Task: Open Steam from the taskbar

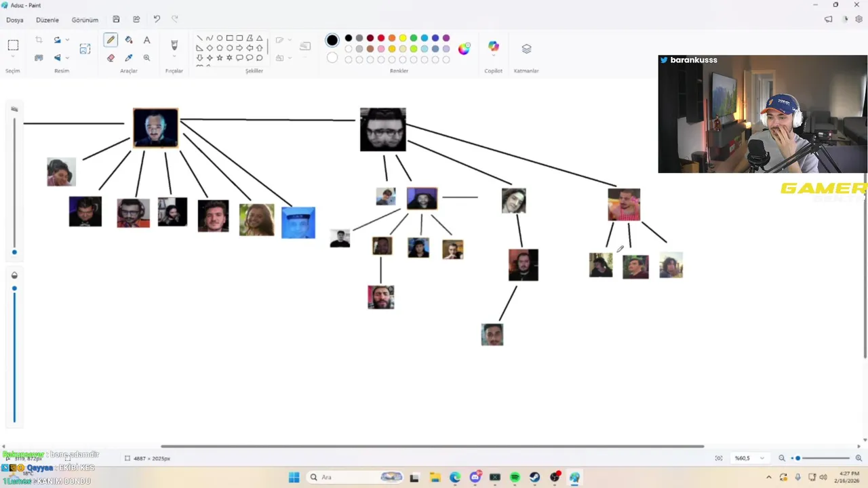Action: 535,477
